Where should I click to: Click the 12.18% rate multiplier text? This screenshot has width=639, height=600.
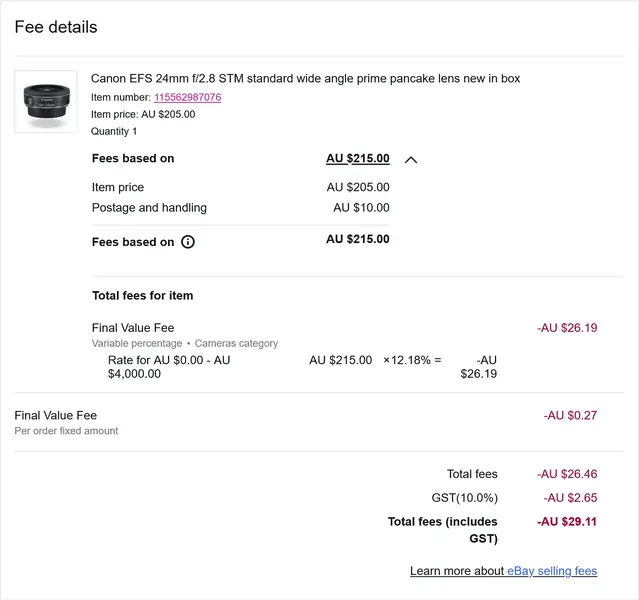pos(411,360)
